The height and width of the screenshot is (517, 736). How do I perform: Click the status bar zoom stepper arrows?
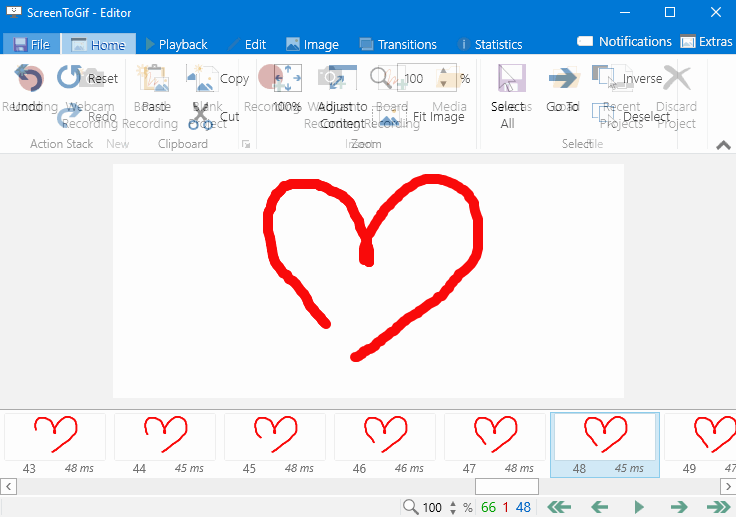[x=453, y=507]
